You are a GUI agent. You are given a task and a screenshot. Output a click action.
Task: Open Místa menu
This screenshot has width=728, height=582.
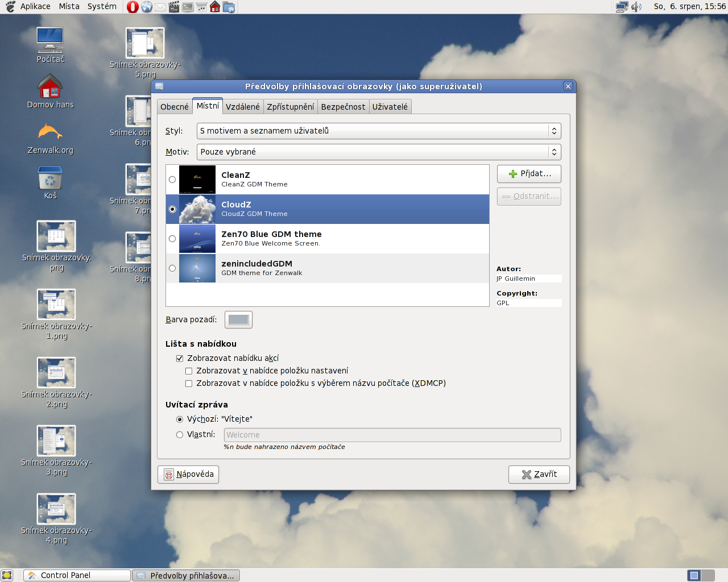[x=69, y=6]
